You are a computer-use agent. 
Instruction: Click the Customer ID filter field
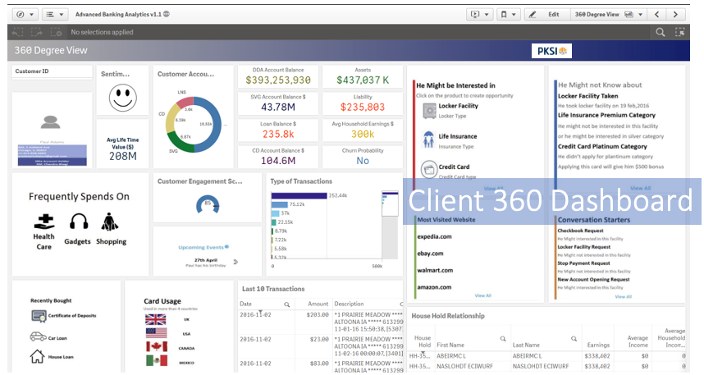pos(52,71)
